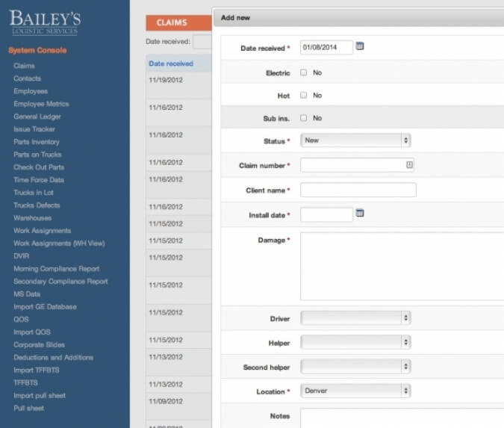504x428 pixels.
Task: Open Morning Compliance Report
Action: click(x=57, y=269)
